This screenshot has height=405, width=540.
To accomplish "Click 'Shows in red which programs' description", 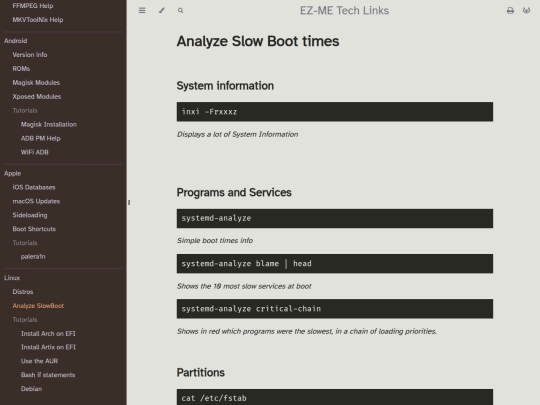I will [x=307, y=331].
